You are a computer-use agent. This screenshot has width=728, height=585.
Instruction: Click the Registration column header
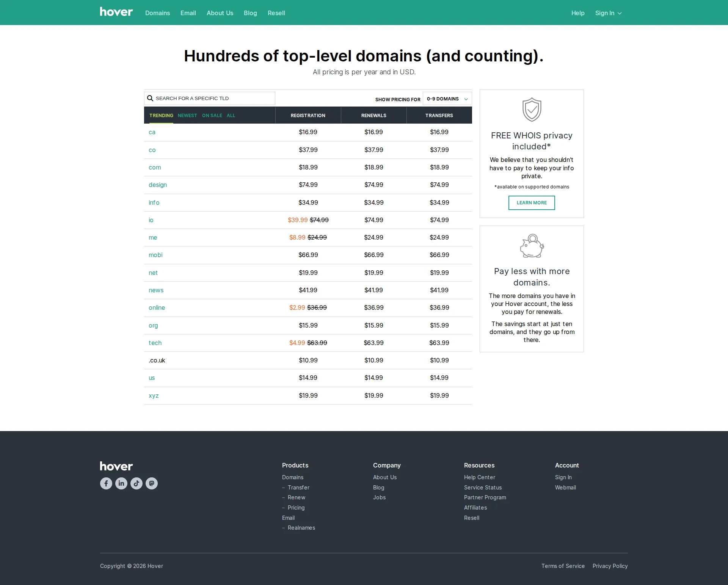[308, 115]
